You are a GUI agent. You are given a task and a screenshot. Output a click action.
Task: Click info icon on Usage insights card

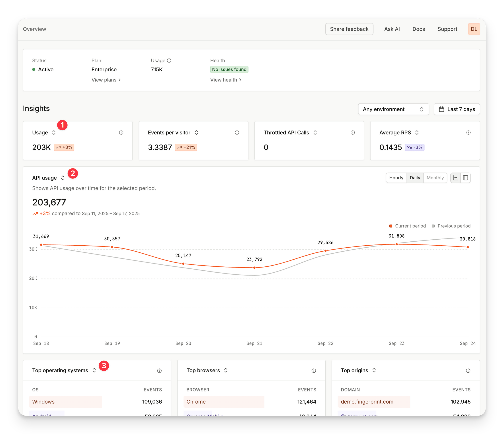[x=121, y=133]
